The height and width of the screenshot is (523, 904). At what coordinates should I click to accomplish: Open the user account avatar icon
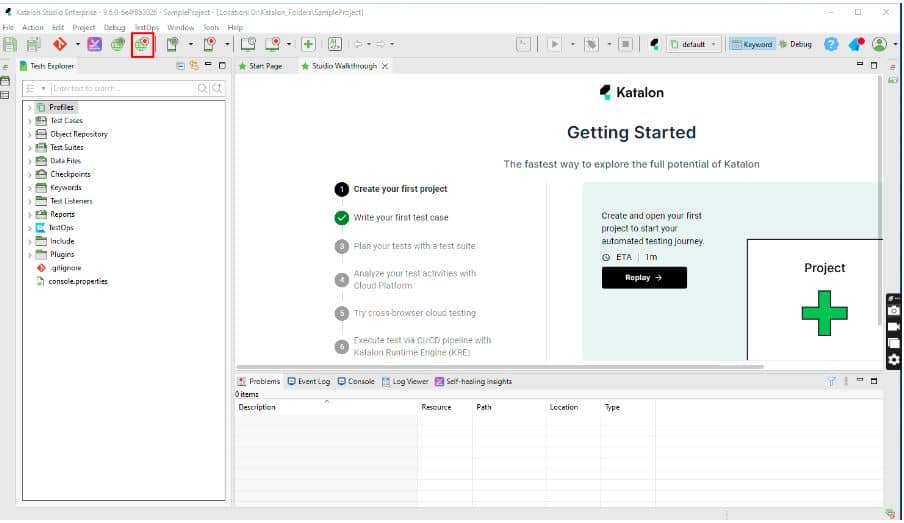[879, 44]
